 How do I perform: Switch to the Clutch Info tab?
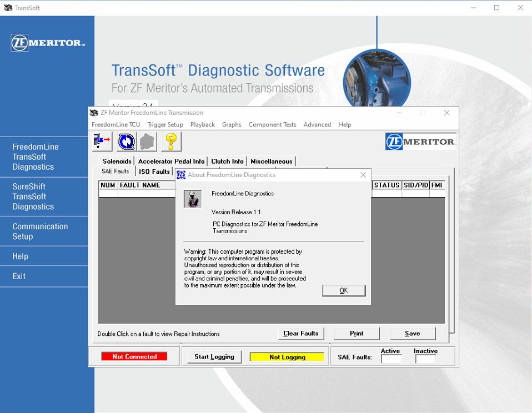click(227, 161)
